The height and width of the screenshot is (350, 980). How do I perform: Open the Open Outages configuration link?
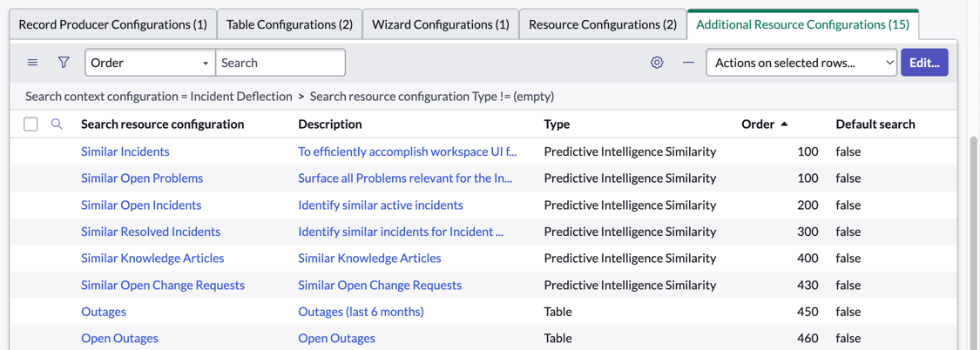point(119,338)
